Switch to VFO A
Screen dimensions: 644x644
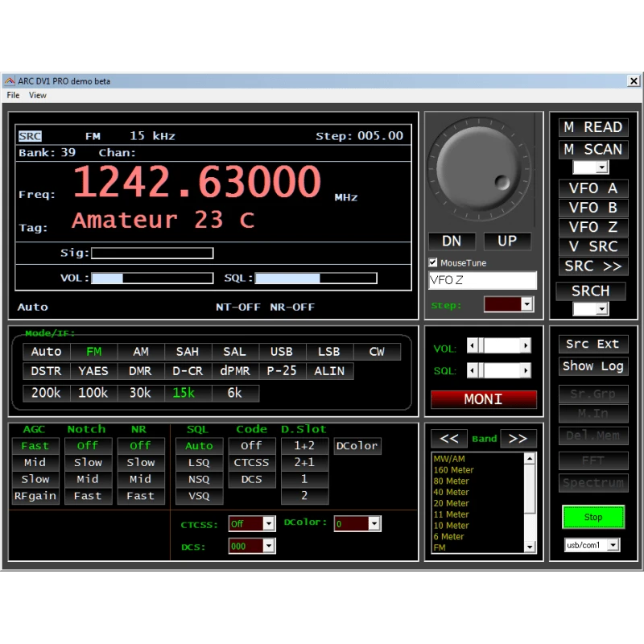point(593,188)
